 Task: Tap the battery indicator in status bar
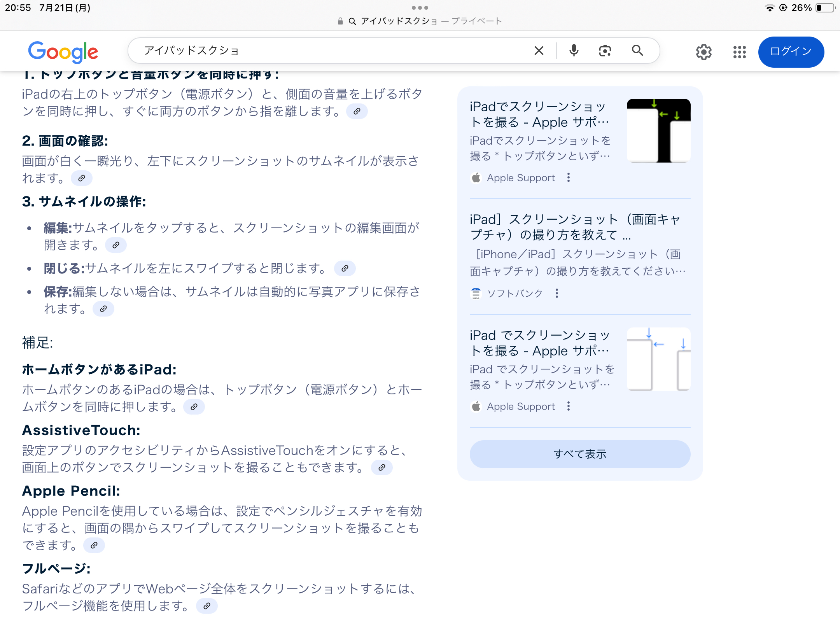point(825,8)
